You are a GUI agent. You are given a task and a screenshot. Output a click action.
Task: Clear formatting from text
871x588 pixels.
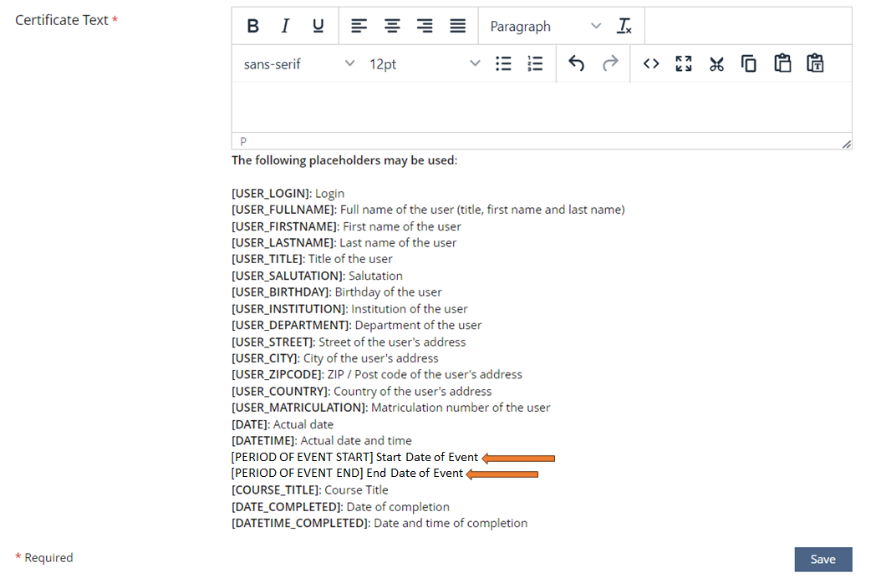624,26
